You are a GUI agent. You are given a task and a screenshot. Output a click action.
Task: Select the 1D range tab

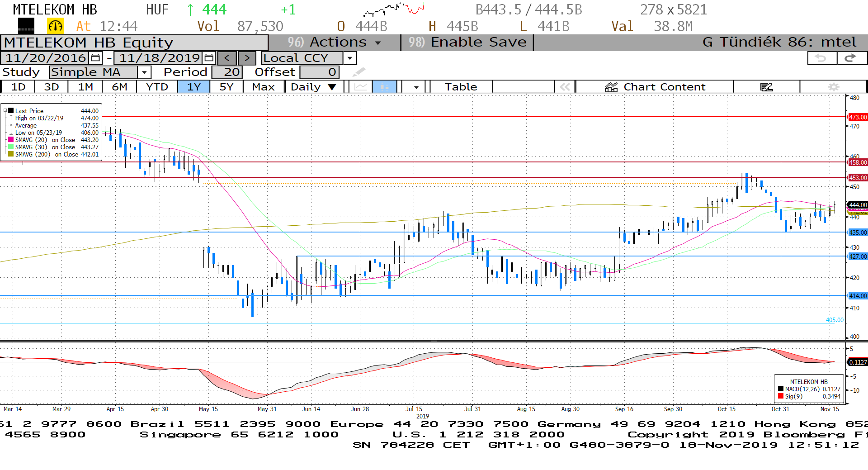18,87
